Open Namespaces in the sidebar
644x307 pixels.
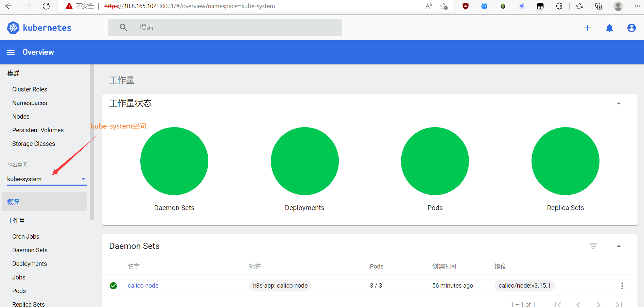[x=30, y=103]
